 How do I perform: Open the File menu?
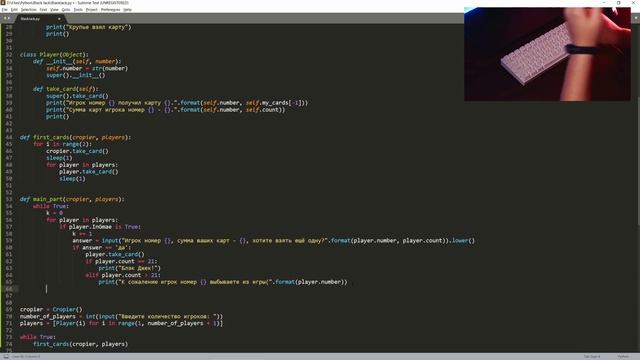click(4, 9)
